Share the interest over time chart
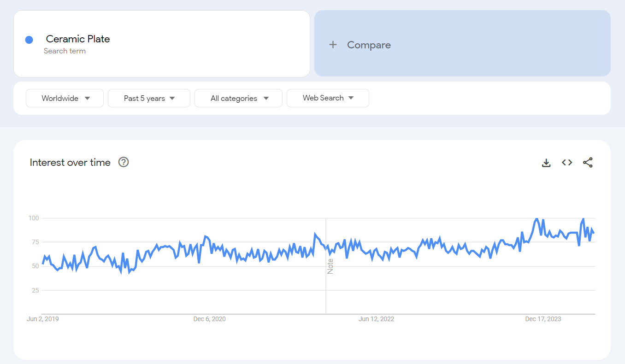 [x=588, y=163]
